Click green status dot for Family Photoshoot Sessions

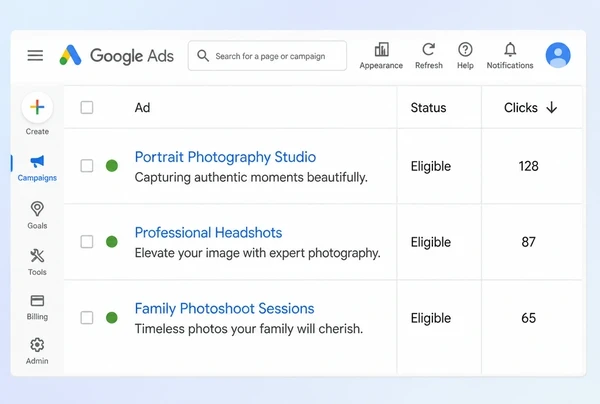[x=112, y=317]
